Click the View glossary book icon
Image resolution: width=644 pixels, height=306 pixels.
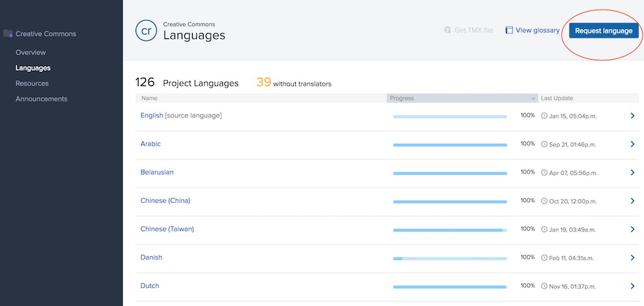pos(509,30)
